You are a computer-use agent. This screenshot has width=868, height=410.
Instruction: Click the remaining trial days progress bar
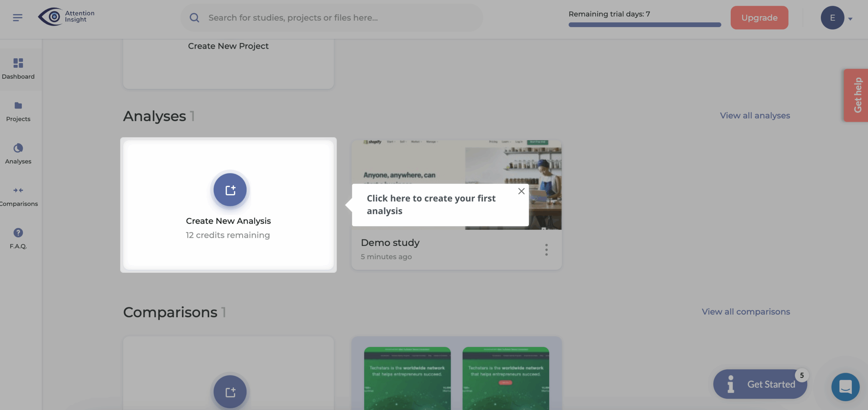click(x=645, y=25)
